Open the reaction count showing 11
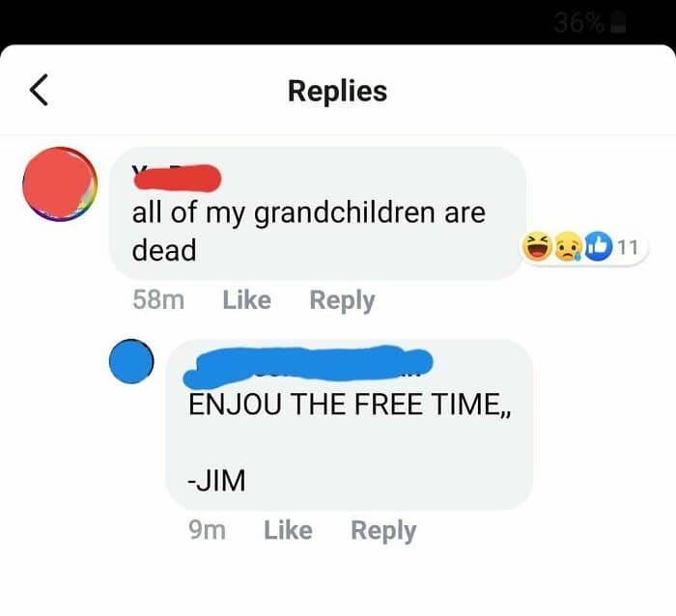 tap(628, 247)
